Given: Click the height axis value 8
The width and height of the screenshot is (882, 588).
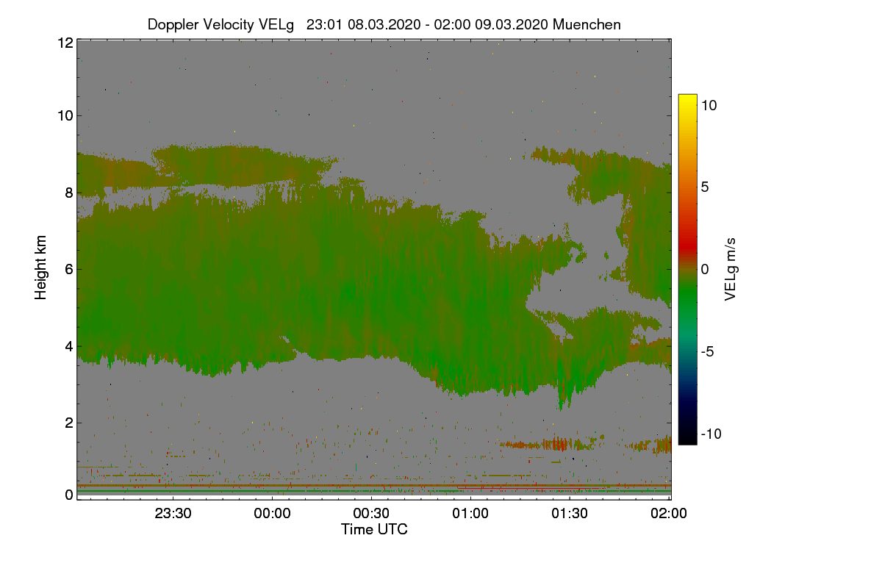Looking at the screenshot, I should [x=69, y=193].
